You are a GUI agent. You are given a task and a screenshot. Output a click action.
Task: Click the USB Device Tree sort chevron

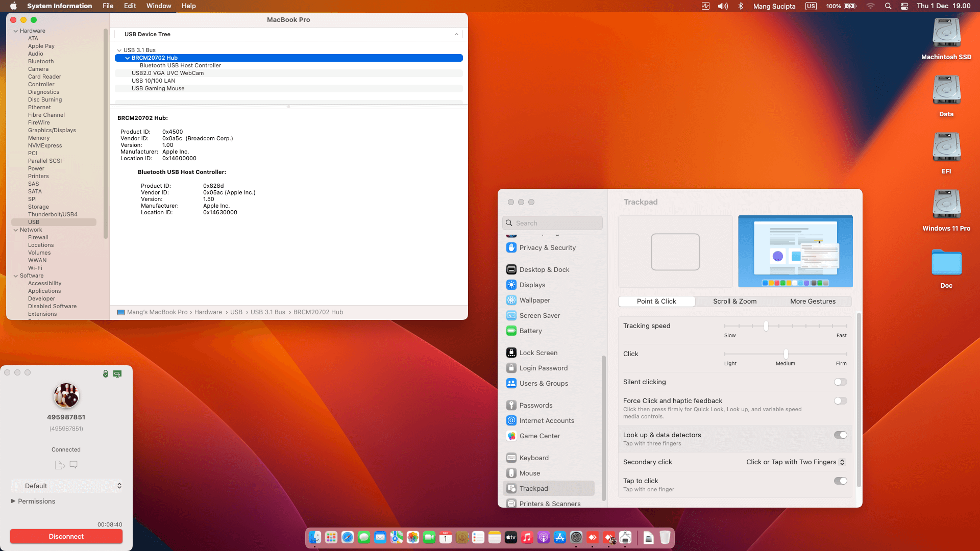click(456, 35)
